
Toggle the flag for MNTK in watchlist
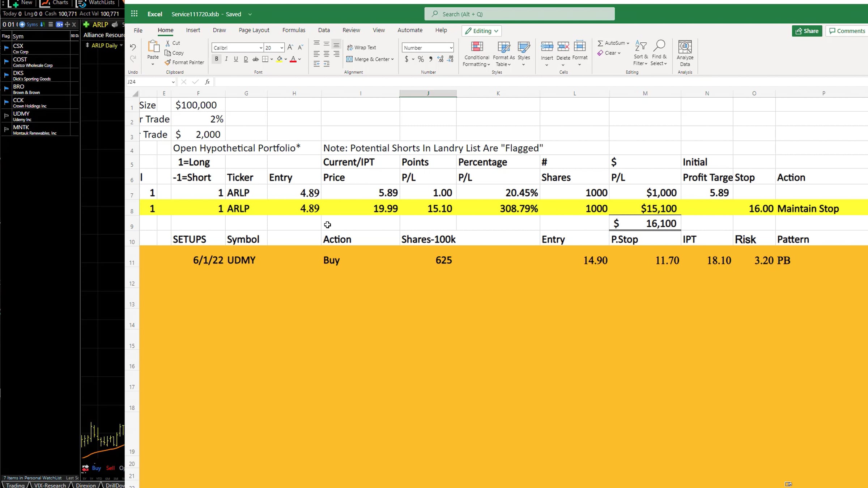pos(6,129)
